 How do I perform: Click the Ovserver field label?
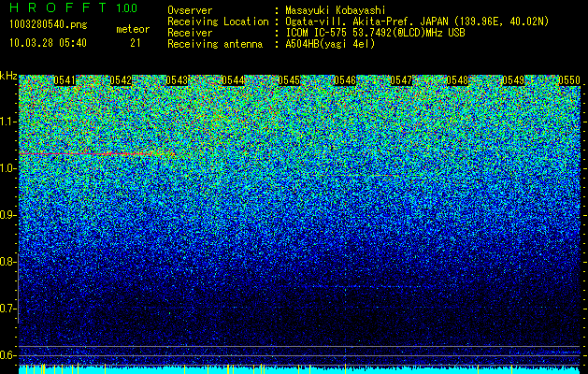pyautogui.click(x=190, y=11)
